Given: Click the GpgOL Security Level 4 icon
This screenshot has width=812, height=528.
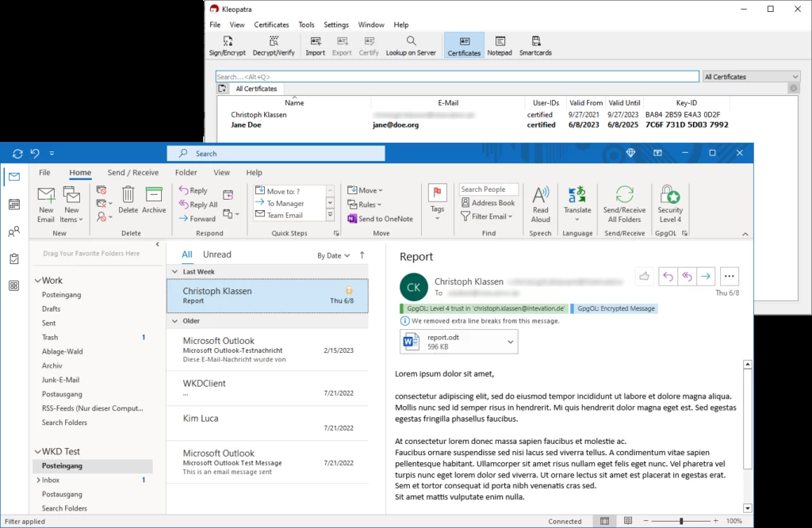Looking at the screenshot, I should point(670,204).
